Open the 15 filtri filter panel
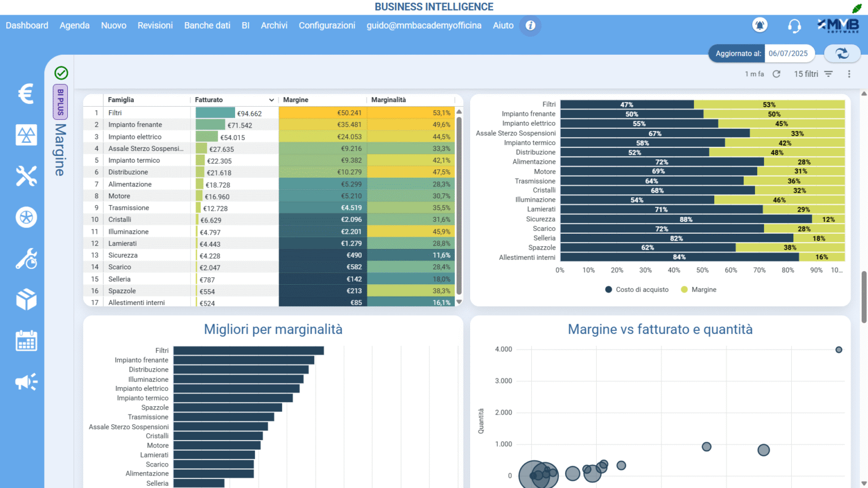Image resolution: width=868 pixels, height=488 pixels. pos(813,74)
